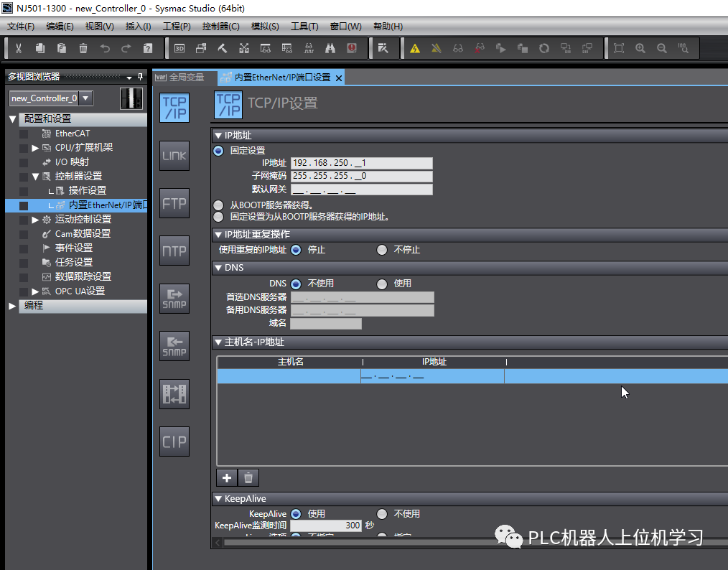Open the CIP settings sidebar icon
728x570 pixels.
point(174,441)
